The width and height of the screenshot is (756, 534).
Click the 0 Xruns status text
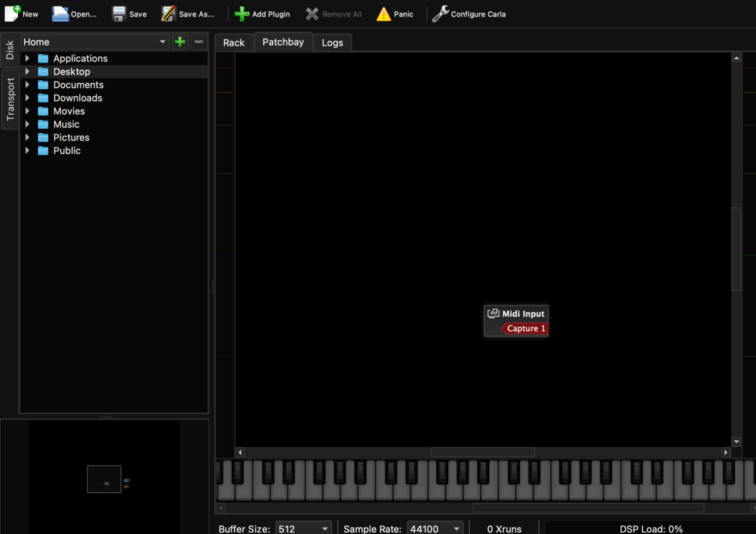tap(504, 529)
